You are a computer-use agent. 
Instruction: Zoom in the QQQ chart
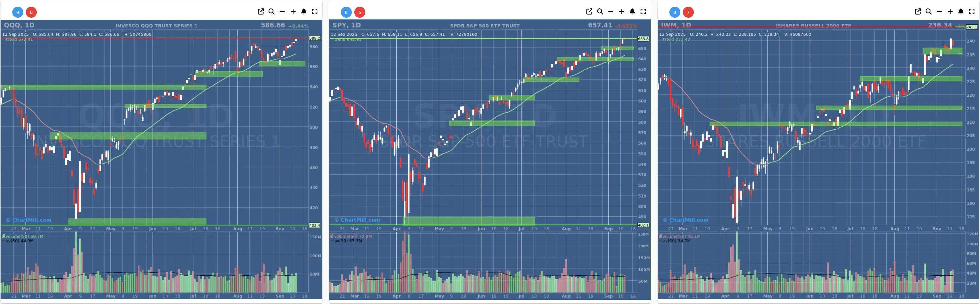coord(293,12)
